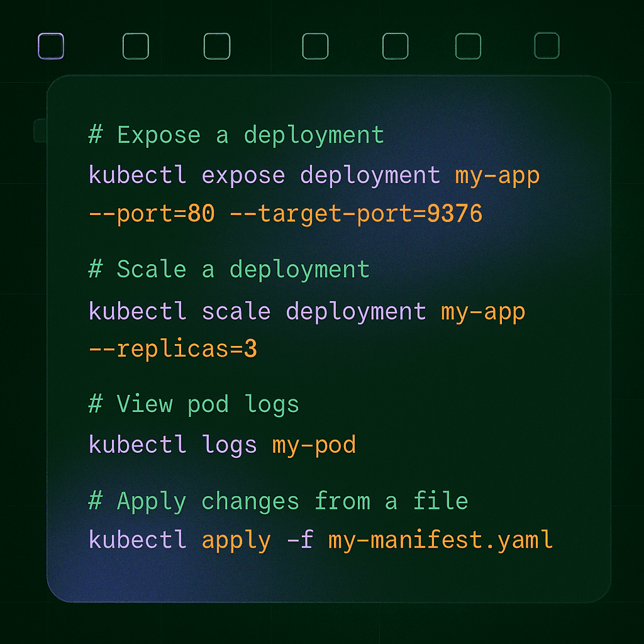Click the '# View pod logs' comment
This screenshot has width=644, height=644.
coord(194,404)
